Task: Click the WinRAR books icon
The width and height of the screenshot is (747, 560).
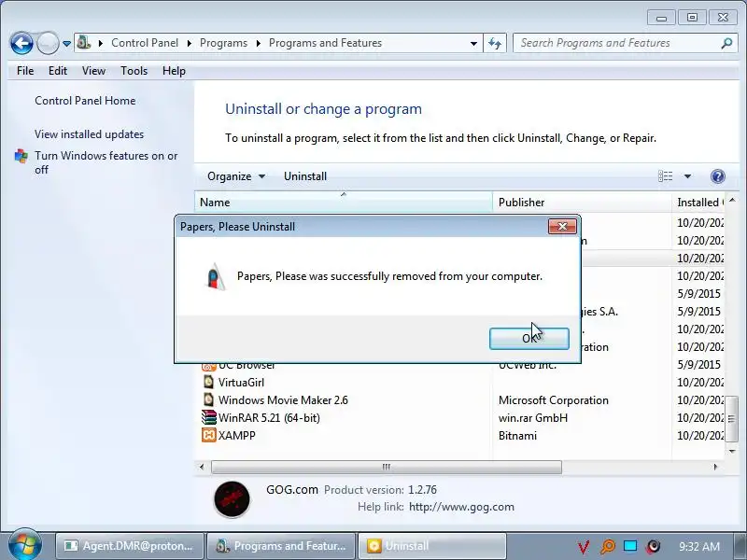Action: tap(208, 417)
